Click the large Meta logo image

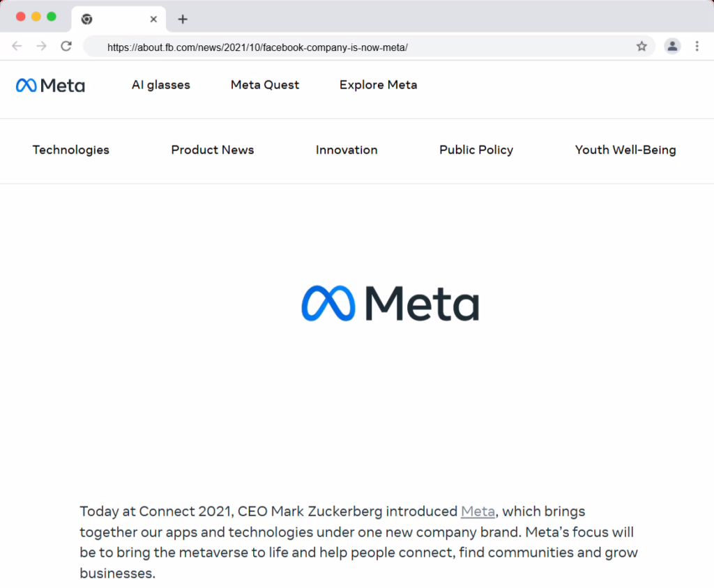click(x=390, y=303)
